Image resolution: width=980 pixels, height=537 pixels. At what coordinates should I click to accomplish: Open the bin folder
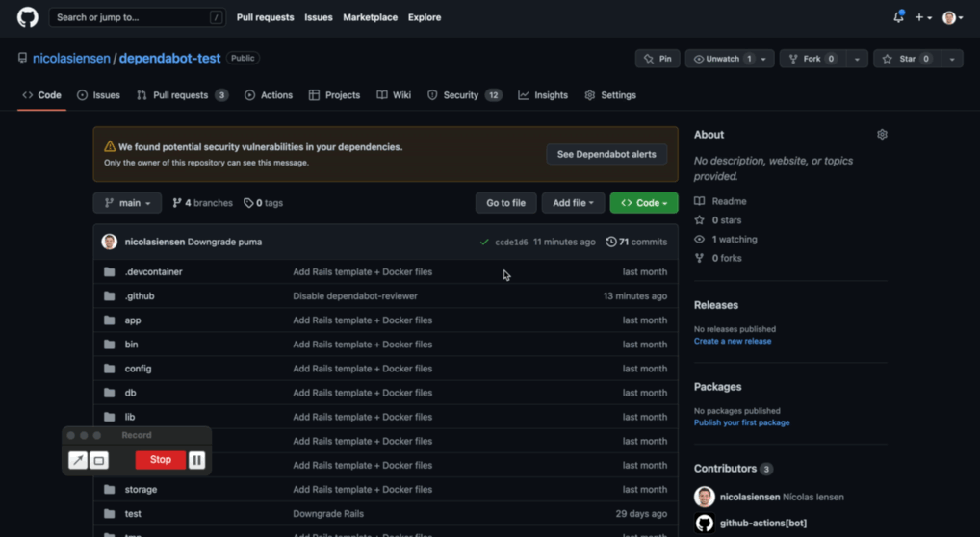point(131,345)
